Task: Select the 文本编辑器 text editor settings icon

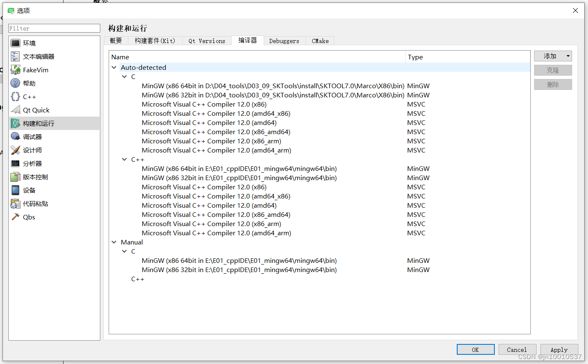Action: (15, 56)
